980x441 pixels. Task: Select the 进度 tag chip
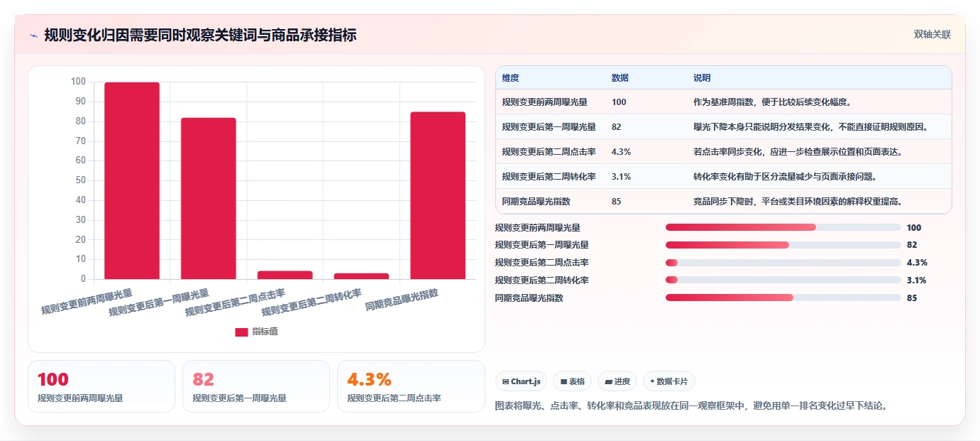617,381
